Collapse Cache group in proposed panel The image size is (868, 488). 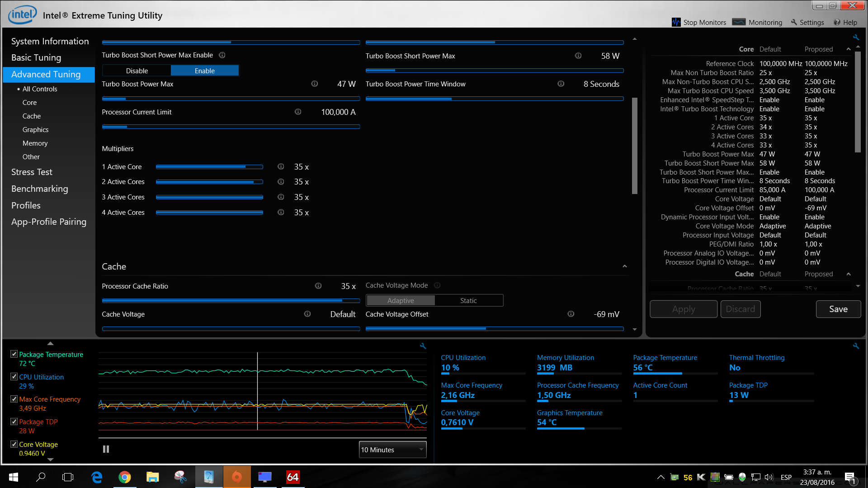[x=848, y=274]
